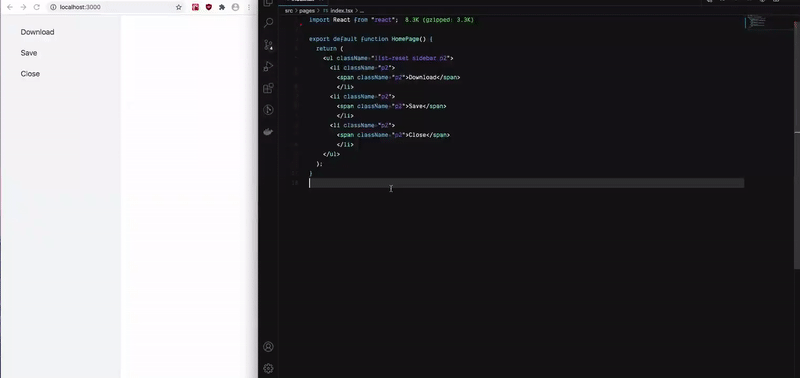This screenshot has width=800, height=378.
Task: Bookmark this page with the star icon
Action: pyautogui.click(x=179, y=7)
